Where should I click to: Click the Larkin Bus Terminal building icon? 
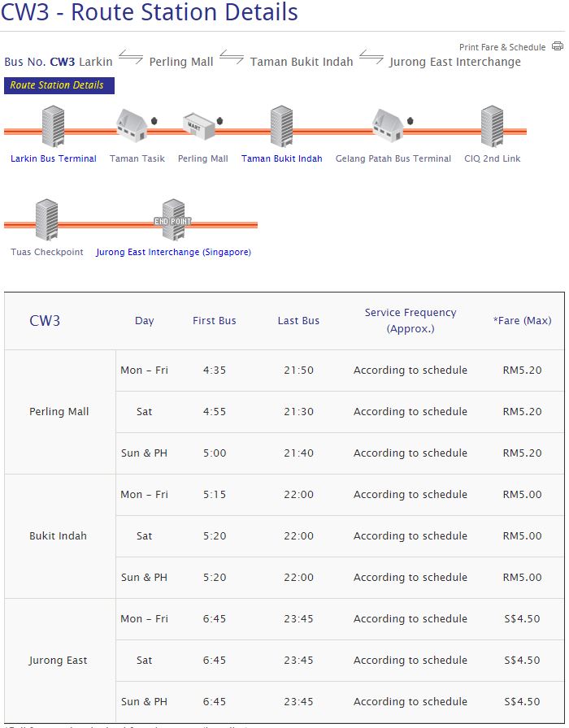pos(53,127)
